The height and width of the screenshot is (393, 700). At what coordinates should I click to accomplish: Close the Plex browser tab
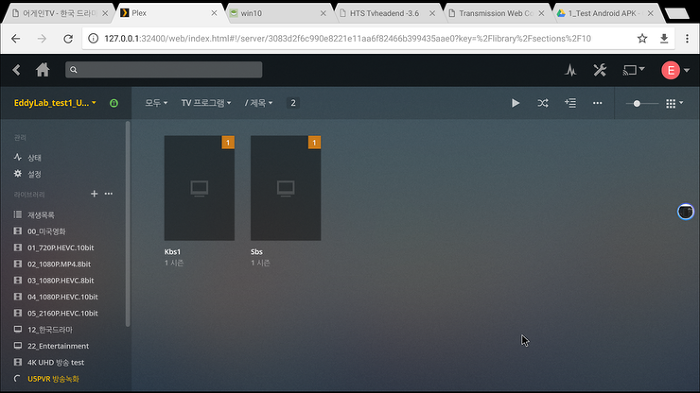pyautogui.click(x=214, y=13)
